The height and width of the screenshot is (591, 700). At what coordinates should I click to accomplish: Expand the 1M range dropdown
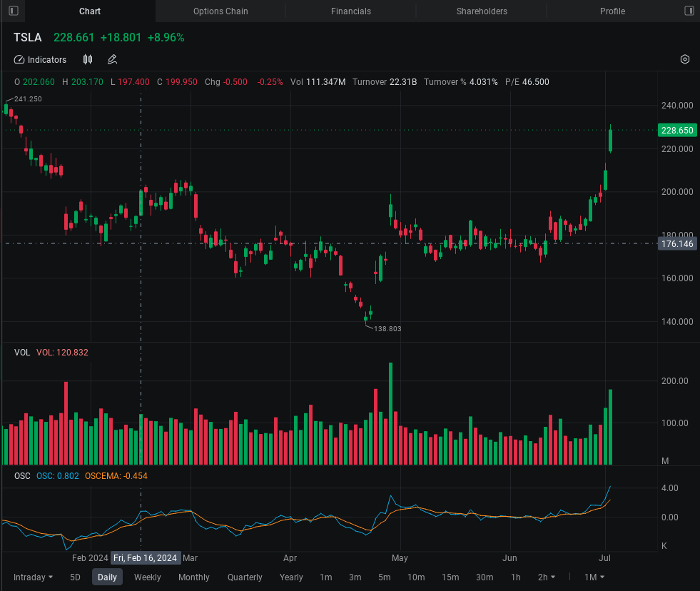[594, 577]
